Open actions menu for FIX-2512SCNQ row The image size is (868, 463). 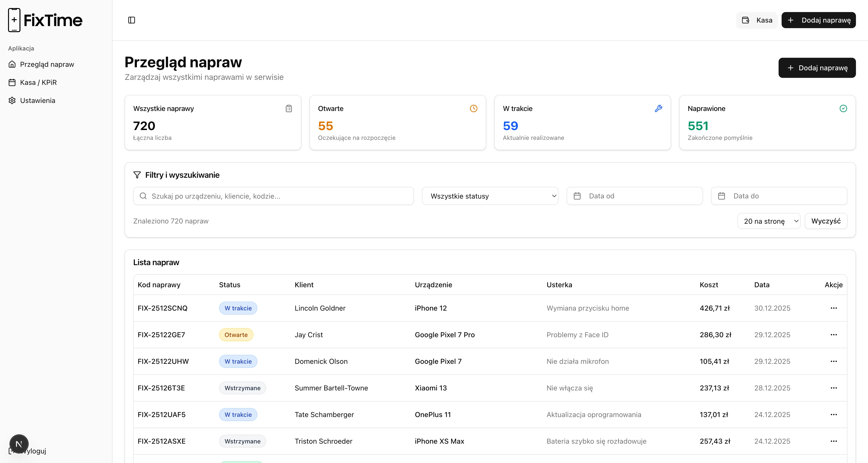click(834, 308)
